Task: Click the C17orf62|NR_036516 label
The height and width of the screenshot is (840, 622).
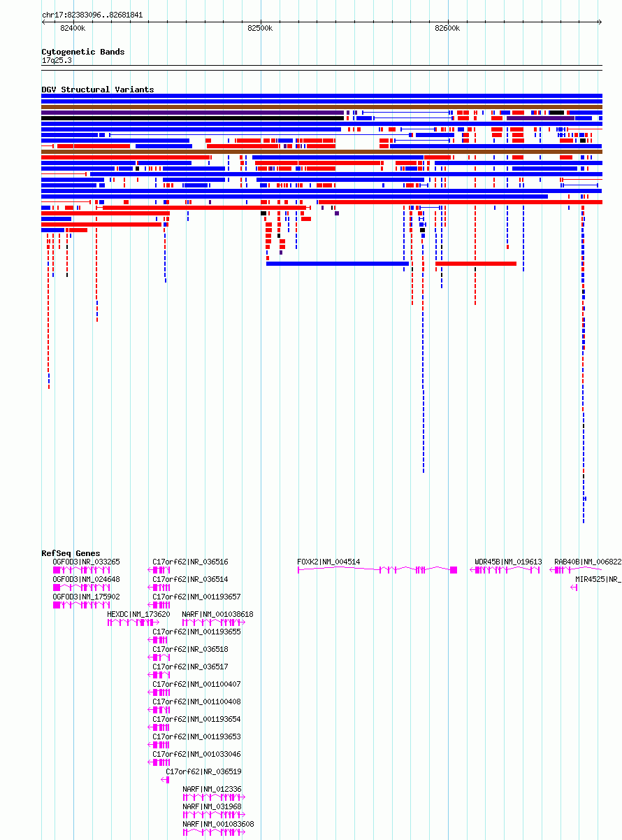Action: pyautogui.click(x=190, y=562)
